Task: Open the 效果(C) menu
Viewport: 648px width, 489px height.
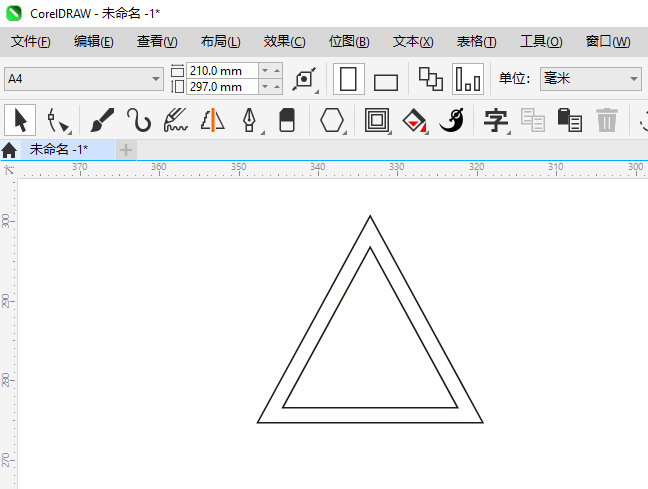Action: (284, 42)
